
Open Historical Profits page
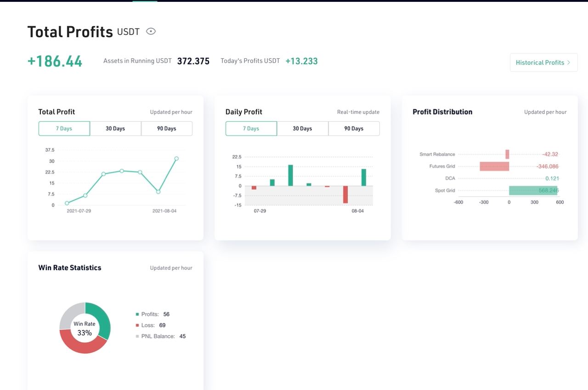(543, 62)
